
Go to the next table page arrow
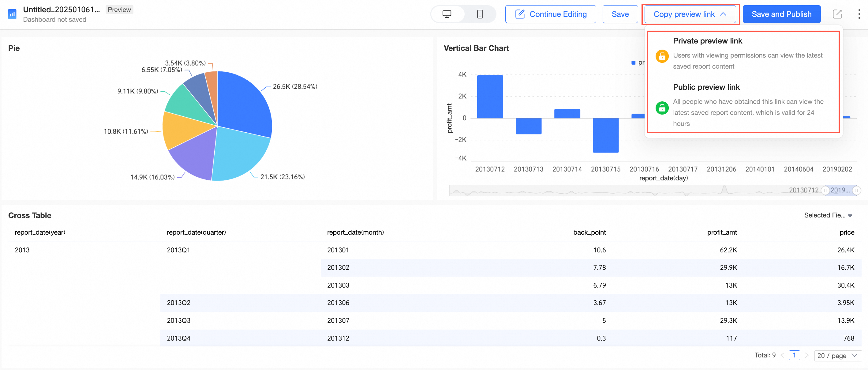click(x=807, y=355)
